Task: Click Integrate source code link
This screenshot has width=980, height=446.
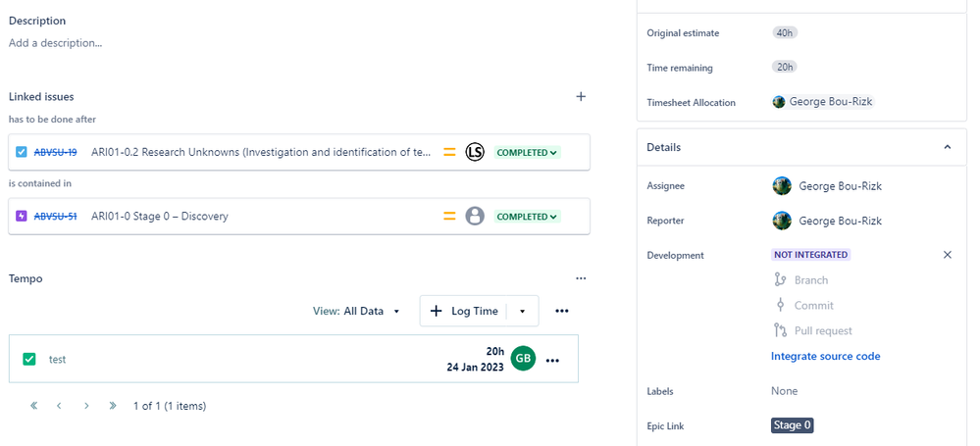Action: tap(826, 356)
